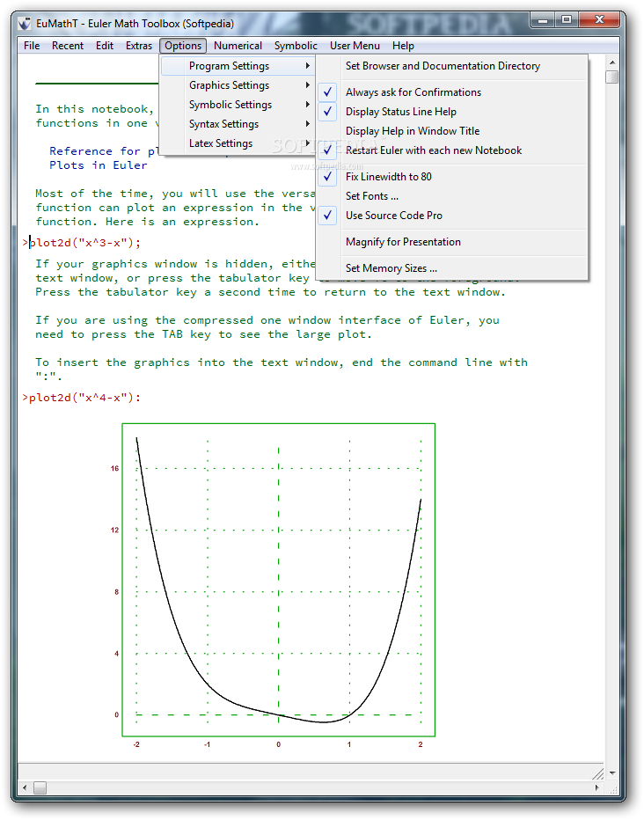Expand the Latex Settings submenu
The height and width of the screenshot is (820, 644).
238,143
